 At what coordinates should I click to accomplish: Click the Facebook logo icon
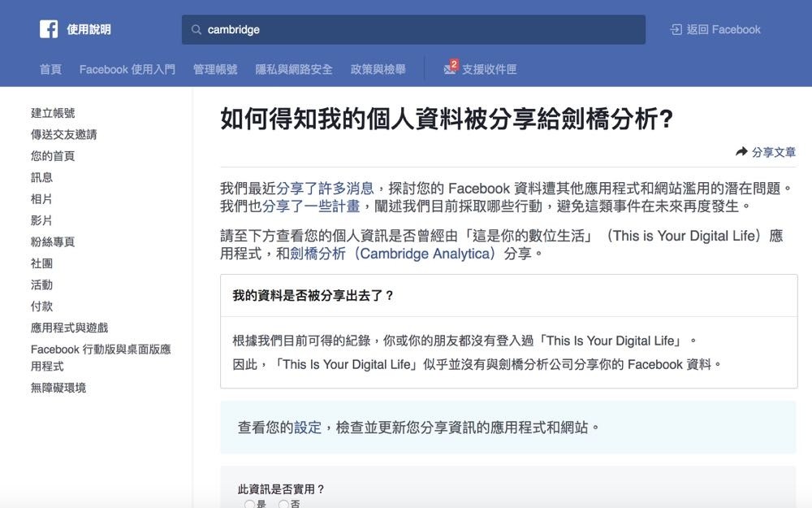click(49, 29)
